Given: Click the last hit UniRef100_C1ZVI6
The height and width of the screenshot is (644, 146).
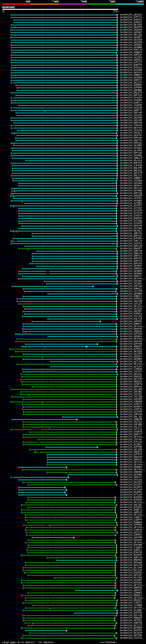Looking at the screenshot, I should pyautogui.click(x=131, y=638).
